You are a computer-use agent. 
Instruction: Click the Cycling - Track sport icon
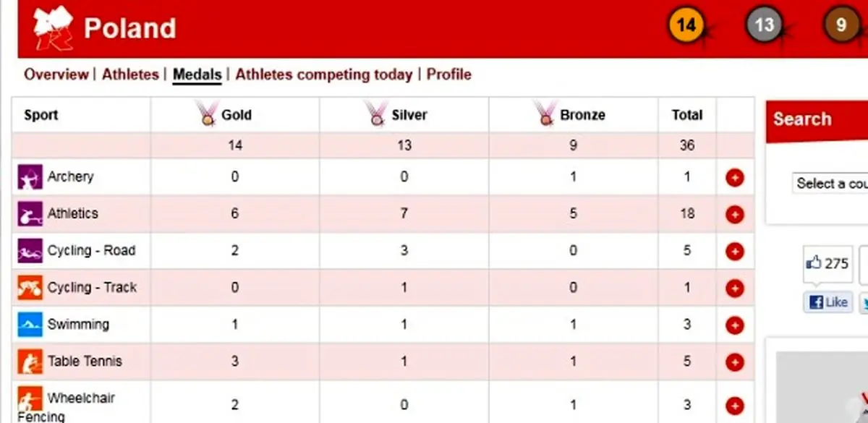30,288
